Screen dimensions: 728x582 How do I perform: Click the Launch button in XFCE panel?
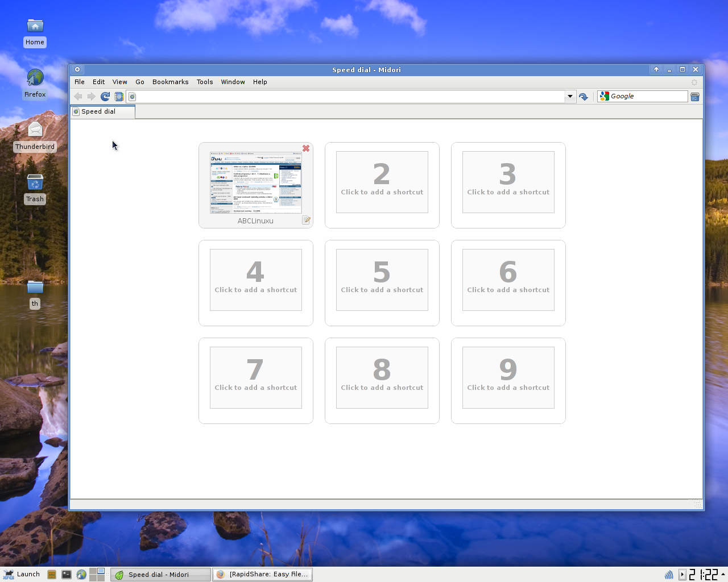(x=22, y=574)
